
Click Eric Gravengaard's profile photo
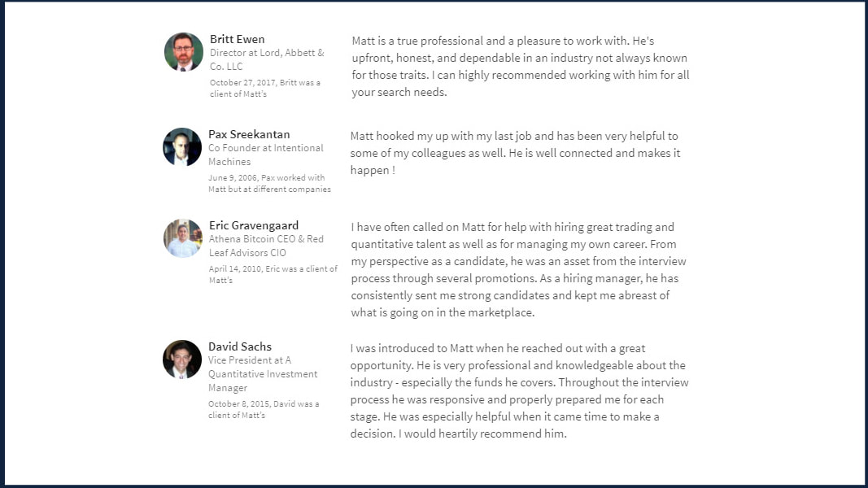pos(183,238)
